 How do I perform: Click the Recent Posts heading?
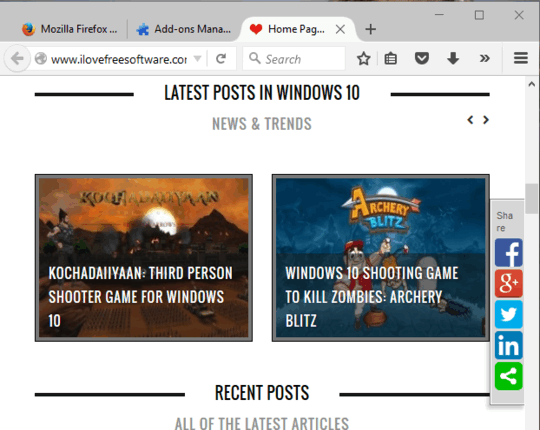262,393
